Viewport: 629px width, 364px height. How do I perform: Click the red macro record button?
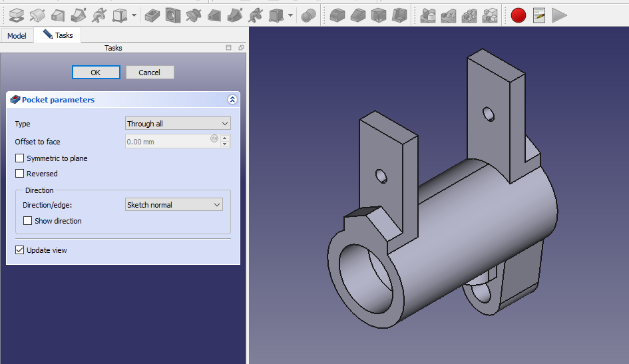[x=519, y=15]
